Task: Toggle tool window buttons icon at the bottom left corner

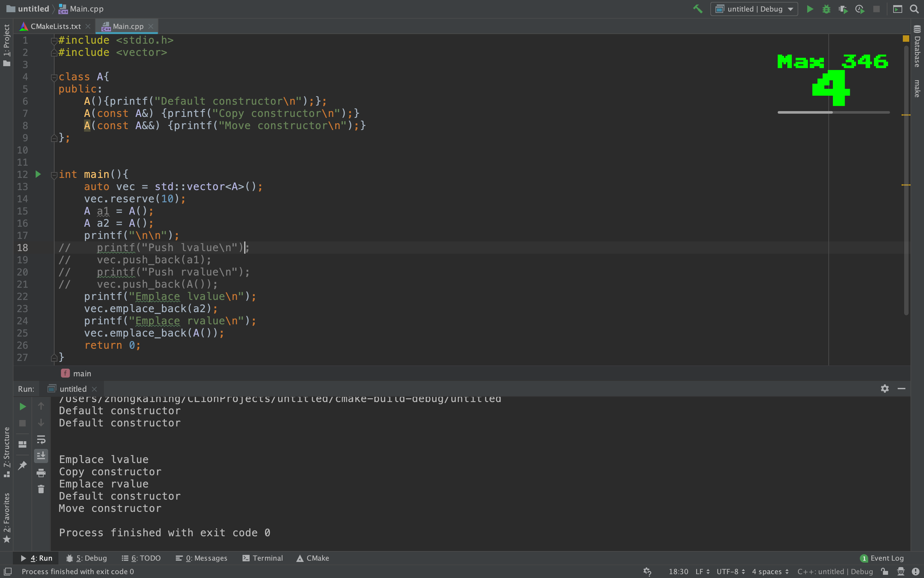Action: click(7, 572)
